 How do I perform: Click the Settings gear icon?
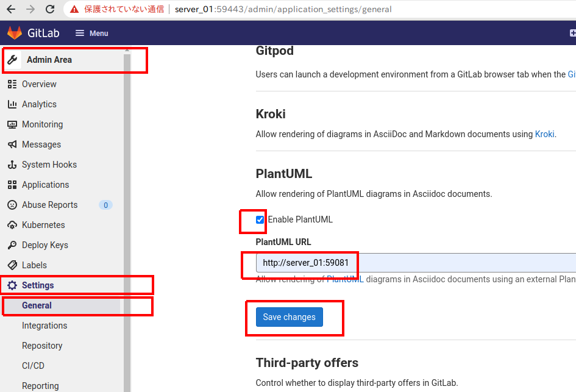[x=12, y=285]
